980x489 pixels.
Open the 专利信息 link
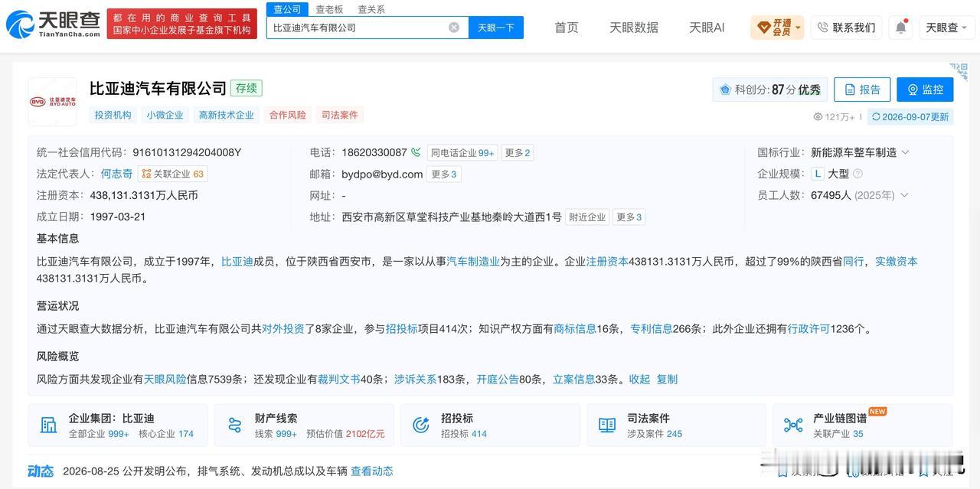(651, 328)
